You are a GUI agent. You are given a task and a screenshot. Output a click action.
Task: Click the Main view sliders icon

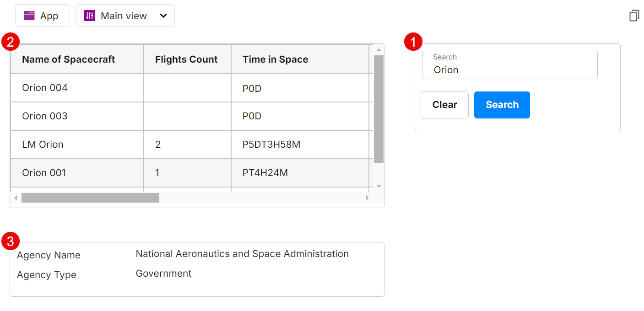pos(90,16)
